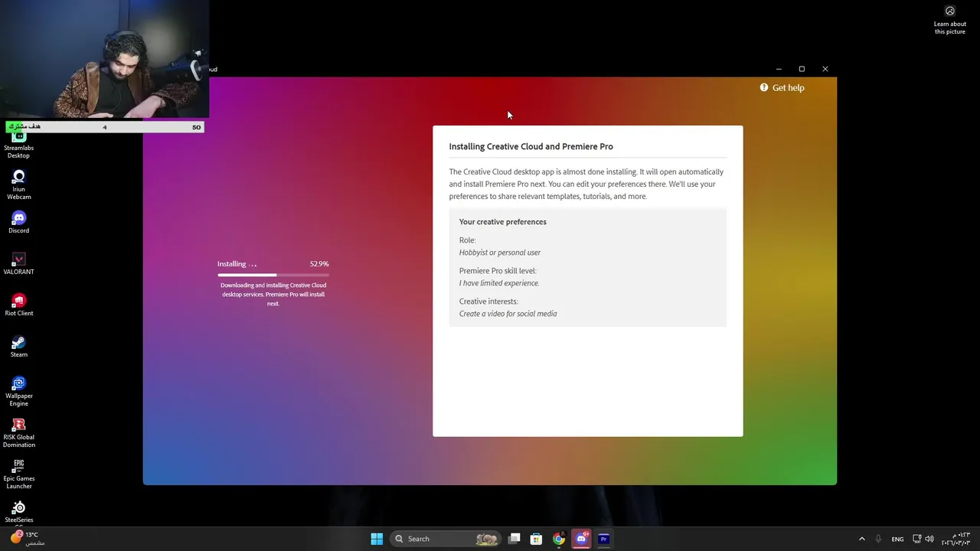The width and height of the screenshot is (980, 551).
Task: Open the clock and date flyout
Action: click(x=956, y=539)
